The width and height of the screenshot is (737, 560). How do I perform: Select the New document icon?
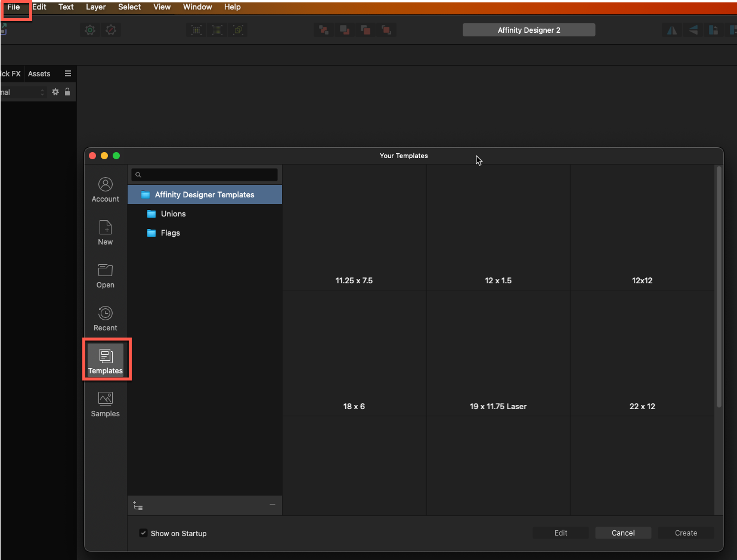(106, 233)
